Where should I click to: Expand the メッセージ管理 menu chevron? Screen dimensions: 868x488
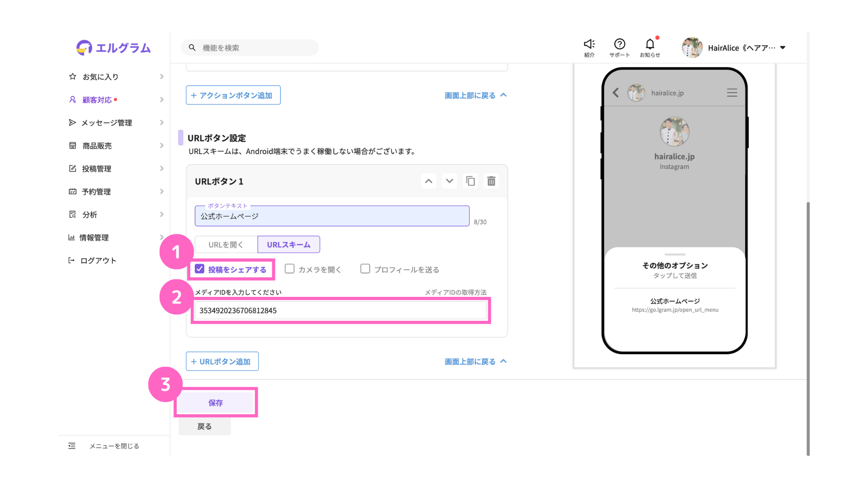161,122
